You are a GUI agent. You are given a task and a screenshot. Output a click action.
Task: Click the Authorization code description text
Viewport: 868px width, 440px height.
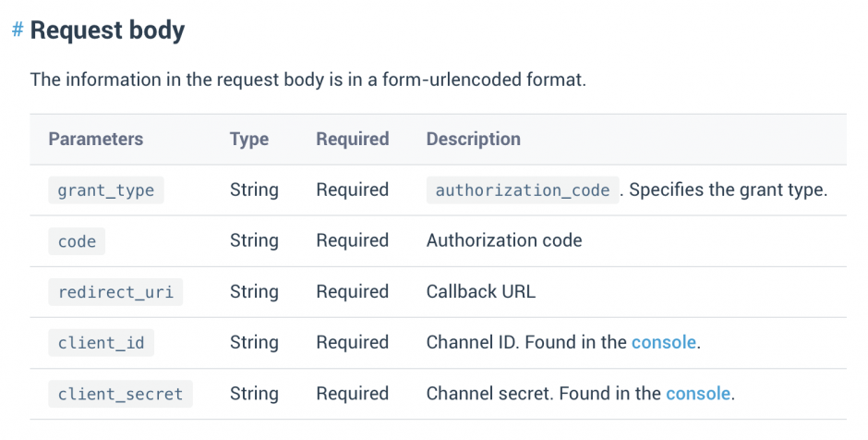pyautogui.click(x=504, y=240)
